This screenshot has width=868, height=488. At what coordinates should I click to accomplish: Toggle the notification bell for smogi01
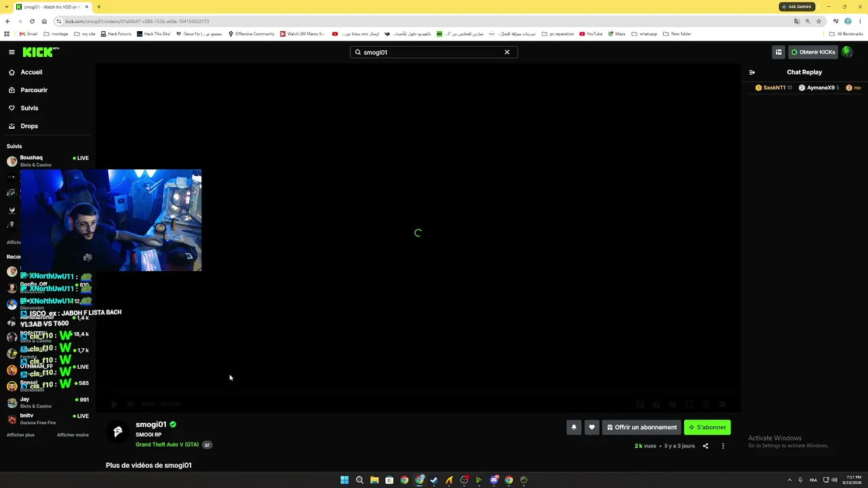click(574, 427)
